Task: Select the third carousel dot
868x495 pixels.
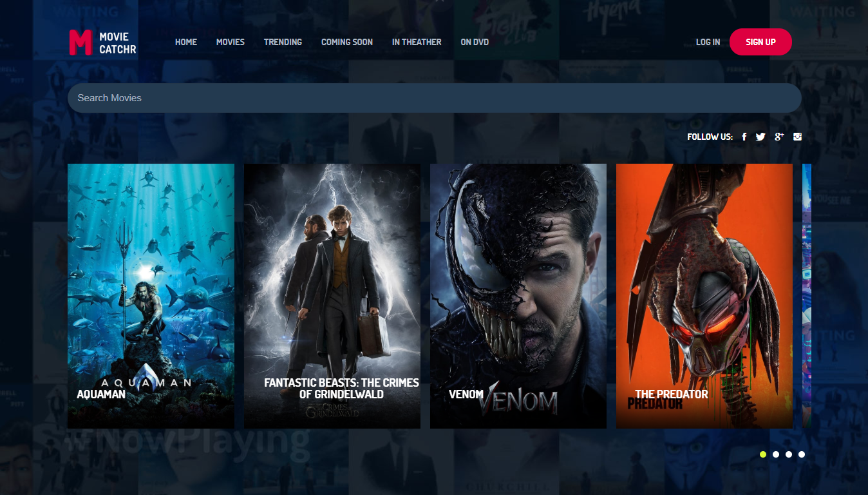Action: click(789, 454)
